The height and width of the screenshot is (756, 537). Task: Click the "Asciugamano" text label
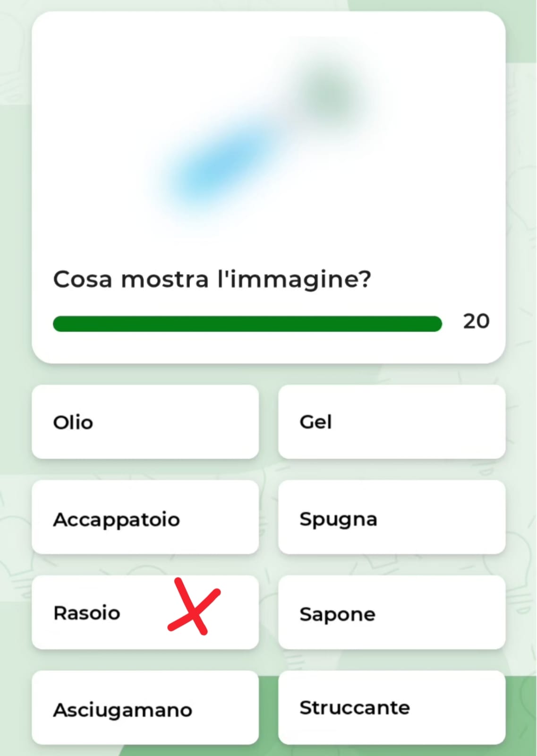tap(123, 710)
